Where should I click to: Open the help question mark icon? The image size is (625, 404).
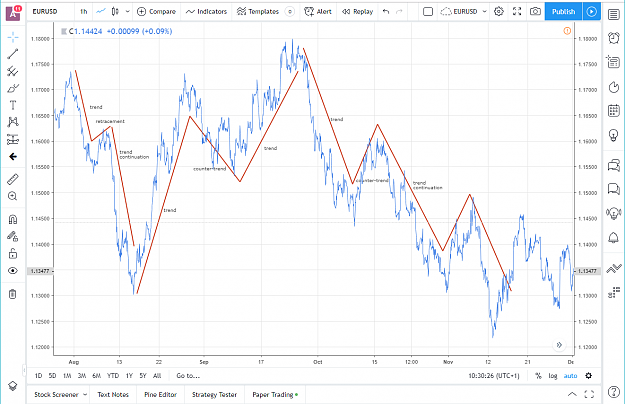coord(614,392)
